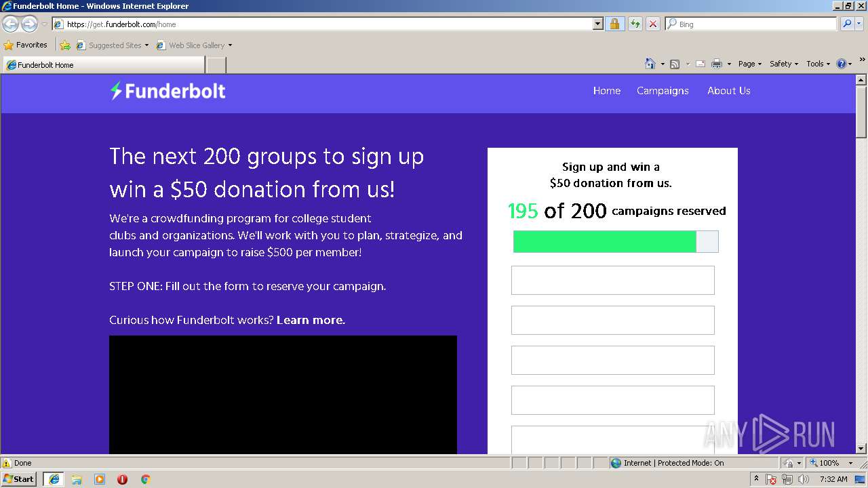Open the address bar dropdown arrow
Viewport: 868px width, 488px height.
coord(597,24)
